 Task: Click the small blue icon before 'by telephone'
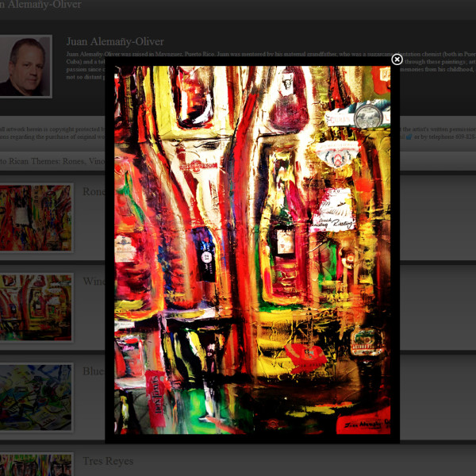coord(409,136)
